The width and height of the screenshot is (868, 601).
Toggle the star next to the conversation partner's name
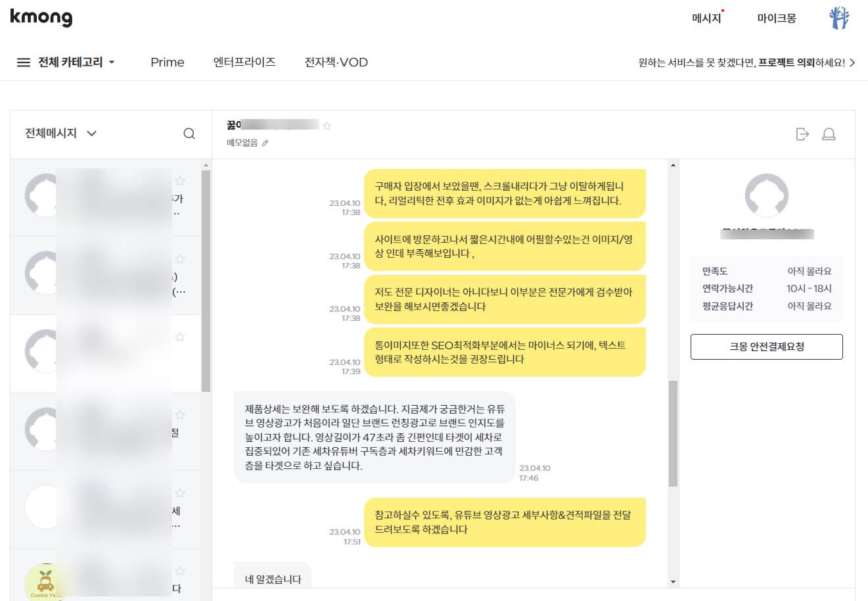tap(327, 125)
